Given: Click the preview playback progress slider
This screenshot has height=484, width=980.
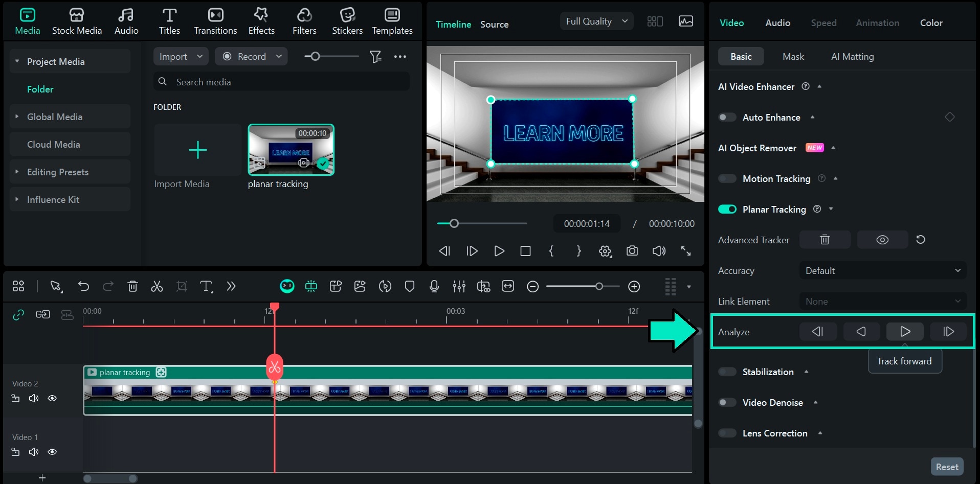Looking at the screenshot, I should [482, 223].
